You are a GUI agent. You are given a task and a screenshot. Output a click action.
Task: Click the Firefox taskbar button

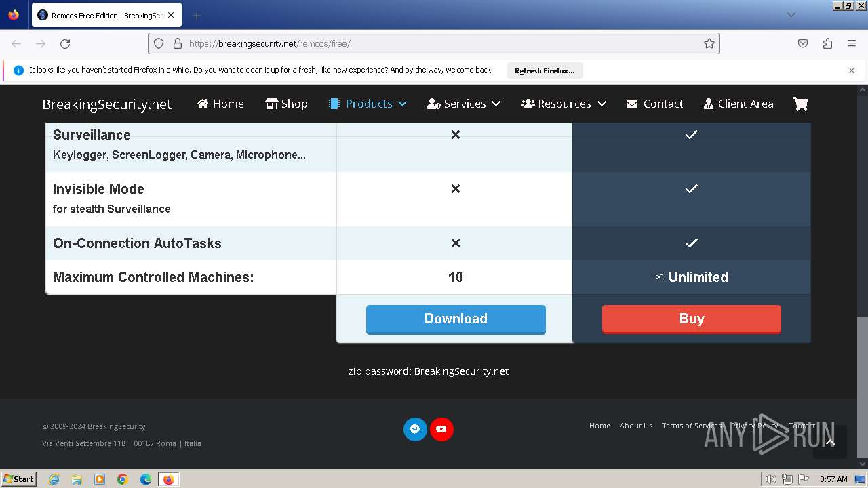pyautogui.click(x=168, y=479)
